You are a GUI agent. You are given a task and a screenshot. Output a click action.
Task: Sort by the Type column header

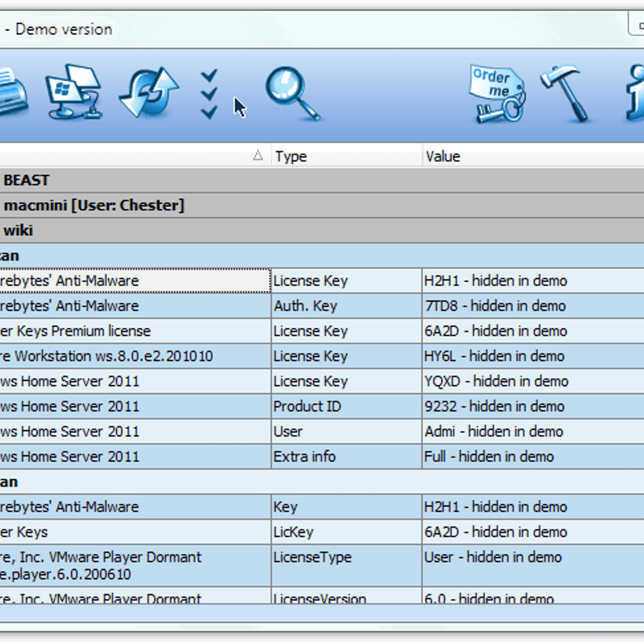tap(346, 156)
